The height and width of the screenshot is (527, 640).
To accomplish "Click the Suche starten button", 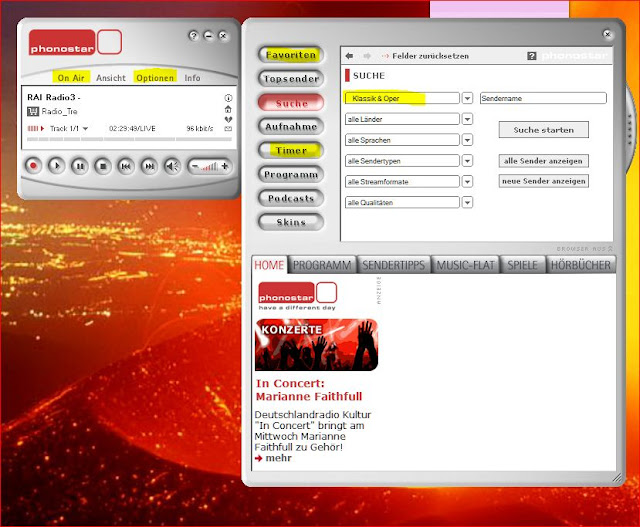I will click(x=543, y=130).
